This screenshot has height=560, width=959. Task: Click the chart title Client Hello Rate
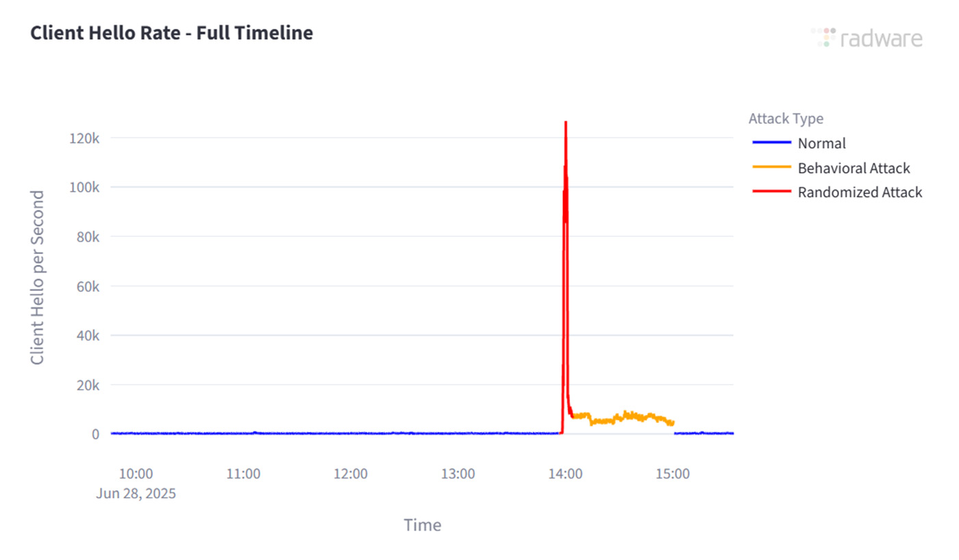[x=171, y=33]
